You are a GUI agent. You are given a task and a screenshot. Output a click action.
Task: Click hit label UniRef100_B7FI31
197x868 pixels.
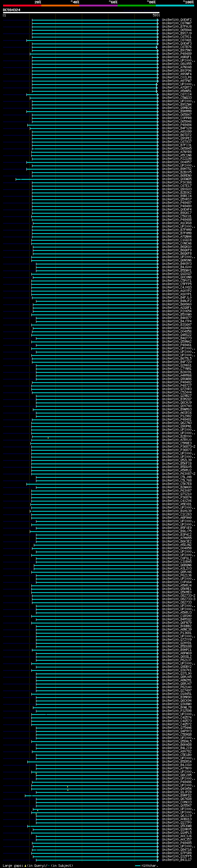(x=177, y=145)
